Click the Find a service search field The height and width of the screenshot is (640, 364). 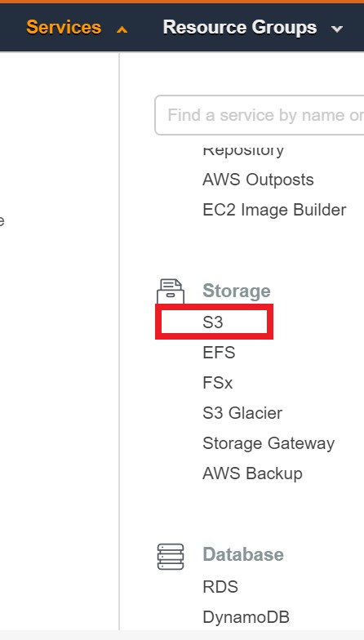(x=260, y=115)
